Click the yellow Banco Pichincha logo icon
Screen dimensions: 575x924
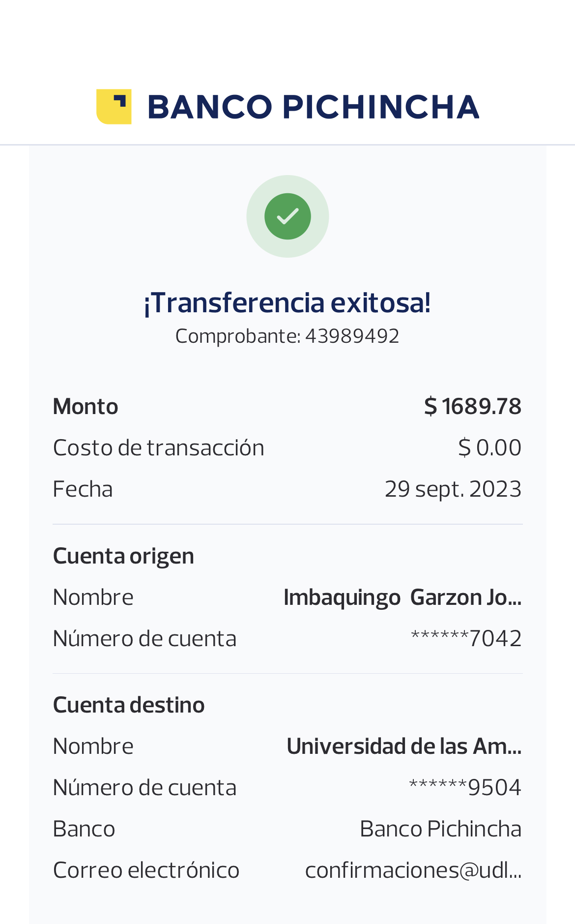coord(114,107)
